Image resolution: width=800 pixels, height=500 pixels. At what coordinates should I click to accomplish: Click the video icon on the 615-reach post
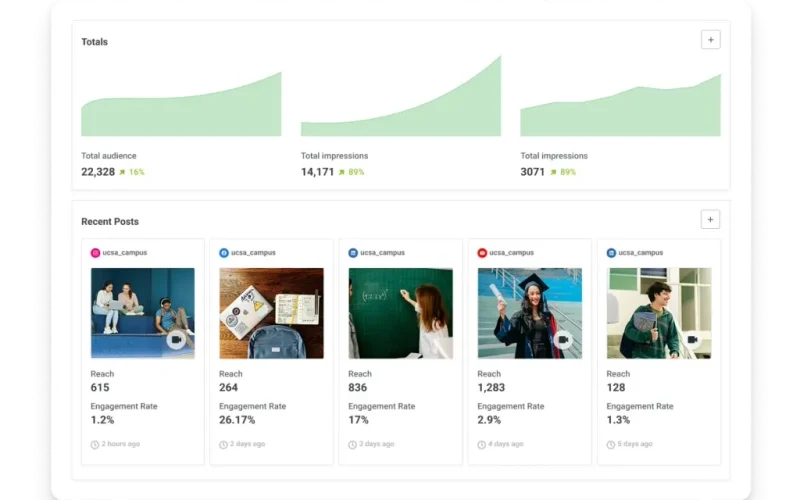[x=177, y=340]
